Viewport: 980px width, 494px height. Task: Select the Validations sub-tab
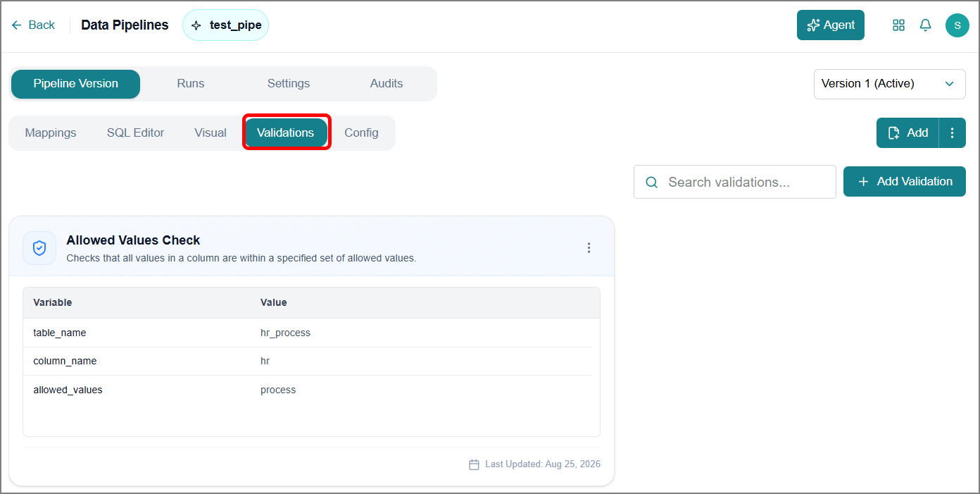pyautogui.click(x=286, y=132)
